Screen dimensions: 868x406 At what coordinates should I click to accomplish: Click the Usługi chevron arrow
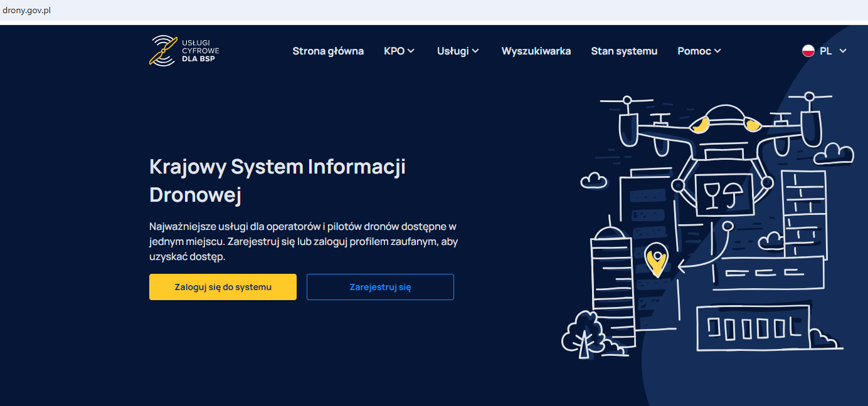(476, 51)
